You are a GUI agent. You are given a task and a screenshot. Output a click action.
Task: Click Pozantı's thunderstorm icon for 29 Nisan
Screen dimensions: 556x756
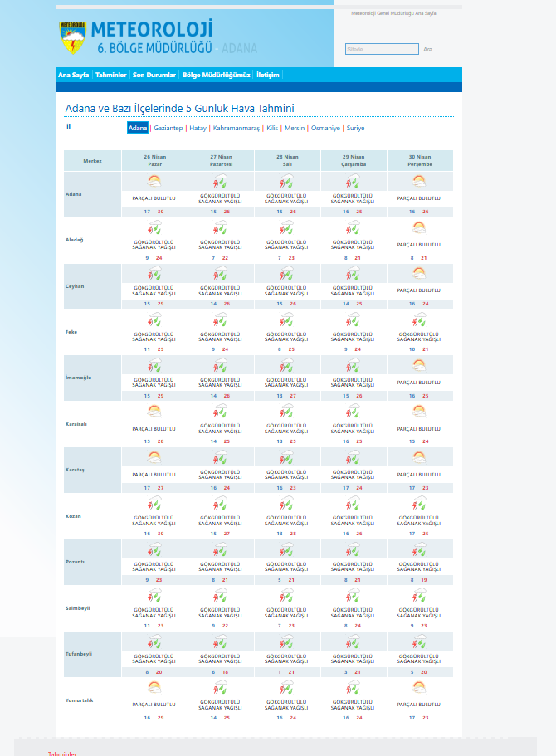(x=353, y=549)
